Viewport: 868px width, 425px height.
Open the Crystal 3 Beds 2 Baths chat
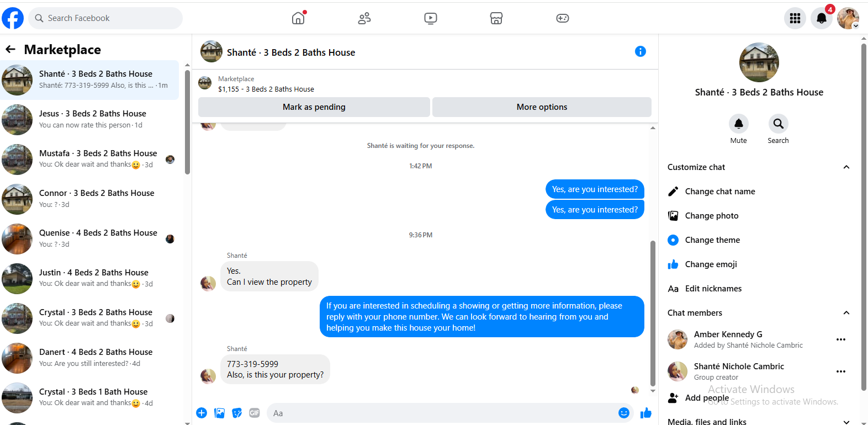(89, 318)
